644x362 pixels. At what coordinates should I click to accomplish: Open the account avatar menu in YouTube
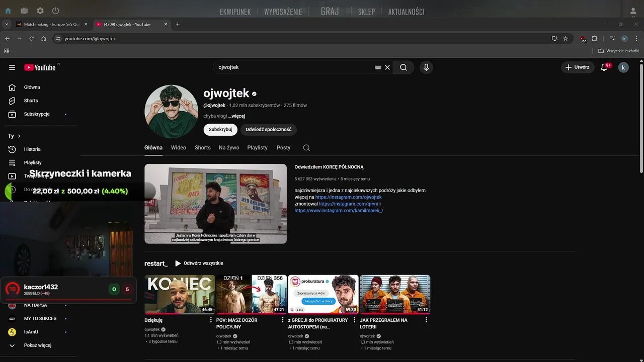pyautogui.click(x=623, y=67)
